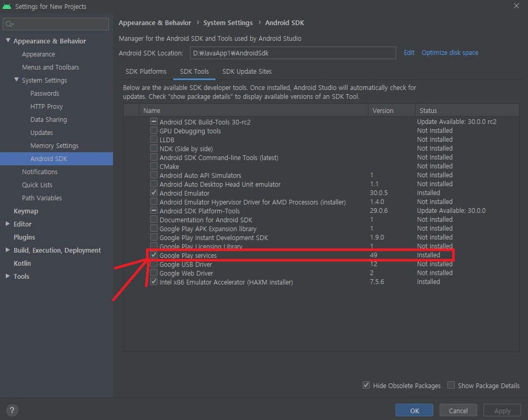Select Updates in System Settings
This screenshot has width=528, height=420.
tap(41, 133)
